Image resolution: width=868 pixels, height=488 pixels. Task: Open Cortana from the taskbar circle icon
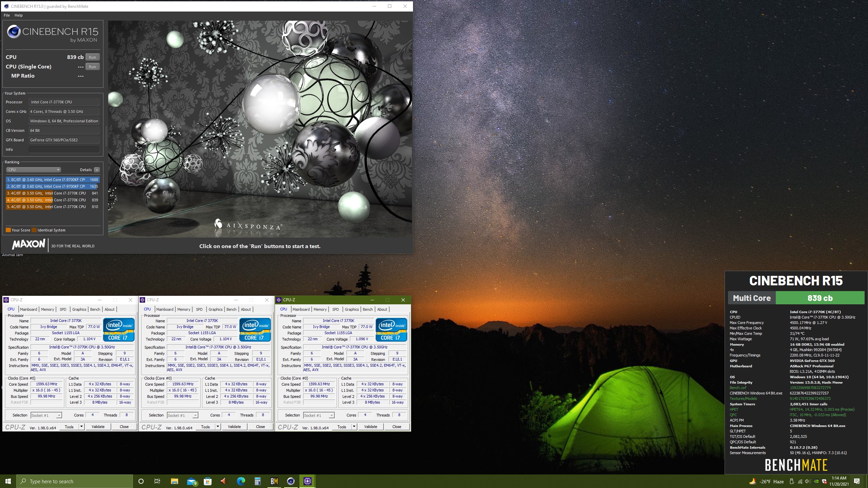point(141,481)
